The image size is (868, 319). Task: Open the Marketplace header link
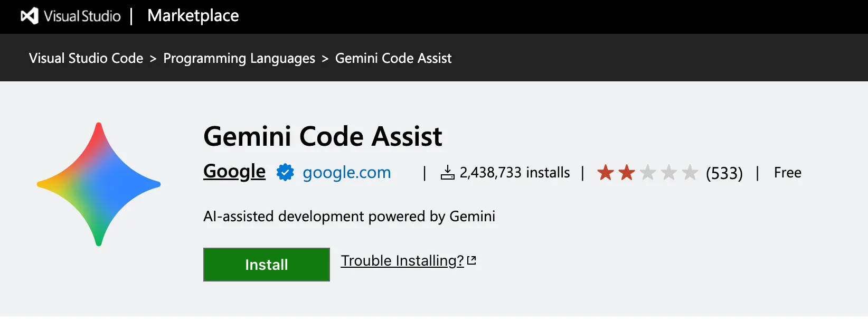click(193, 16)
